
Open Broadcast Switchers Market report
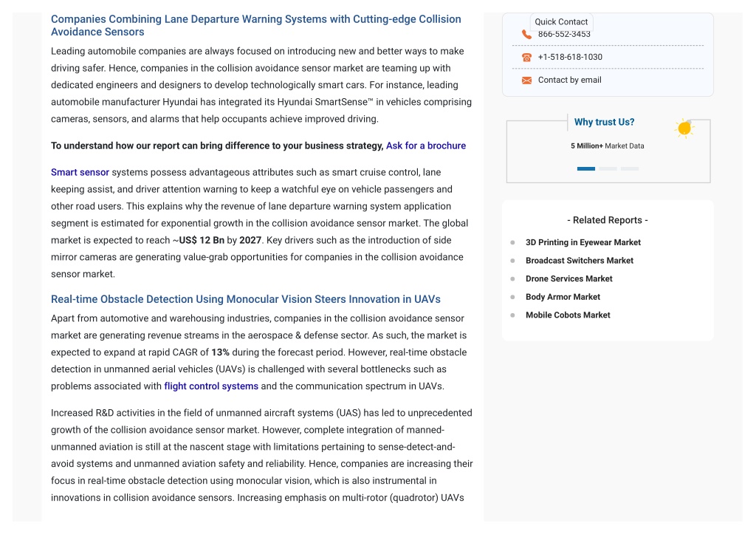pyautogui.click(x=579, y=261)
